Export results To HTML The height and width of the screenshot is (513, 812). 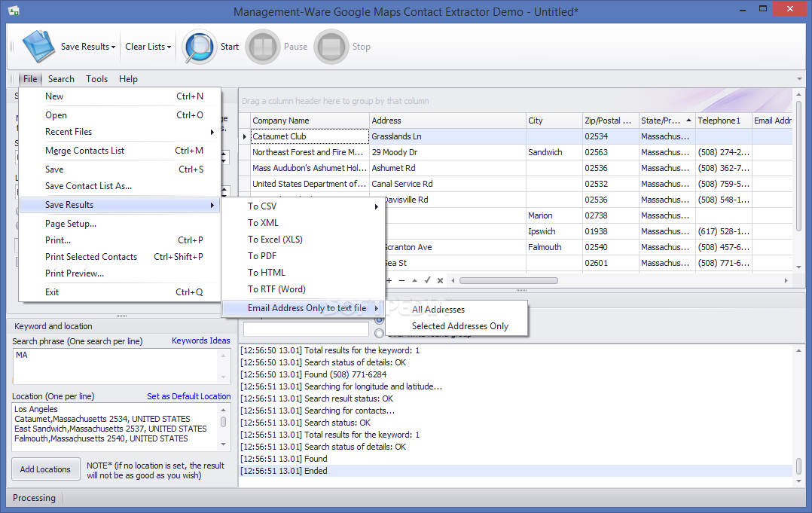click(303, 272)
